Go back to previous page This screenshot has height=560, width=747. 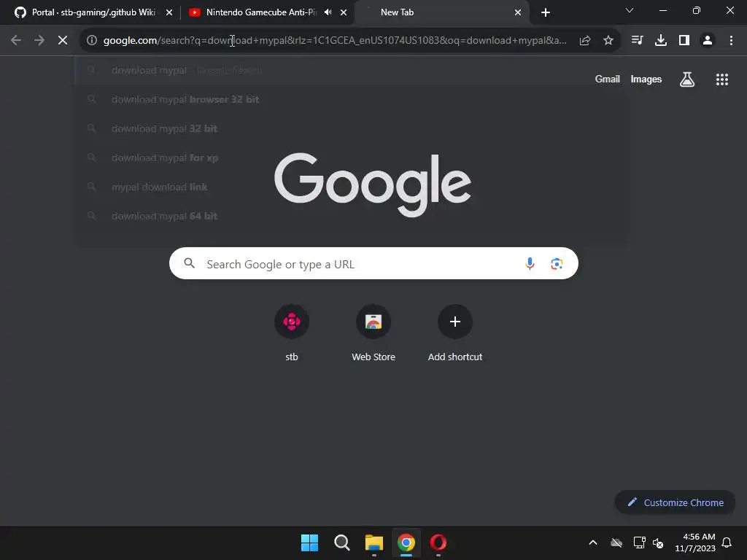point(16,41)
